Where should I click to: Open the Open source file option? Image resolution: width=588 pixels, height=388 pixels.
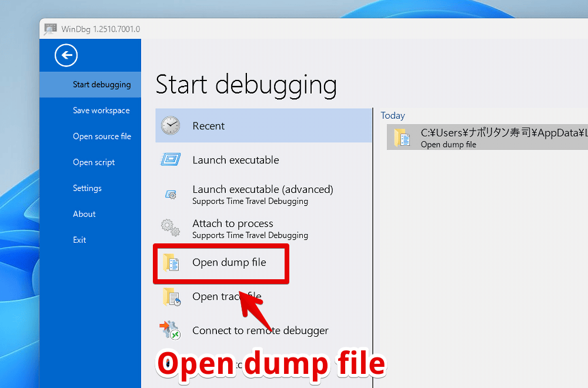point(102,136)
